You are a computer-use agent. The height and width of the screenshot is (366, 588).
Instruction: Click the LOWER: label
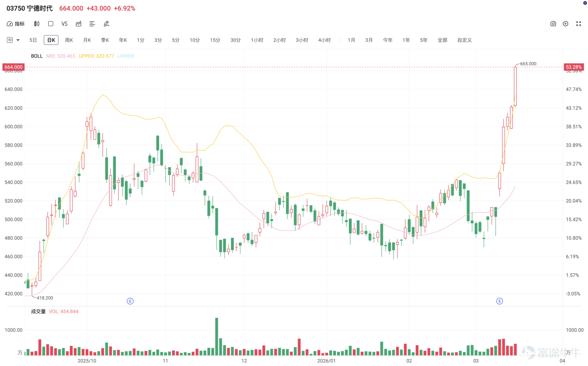(x=126, y=56)
